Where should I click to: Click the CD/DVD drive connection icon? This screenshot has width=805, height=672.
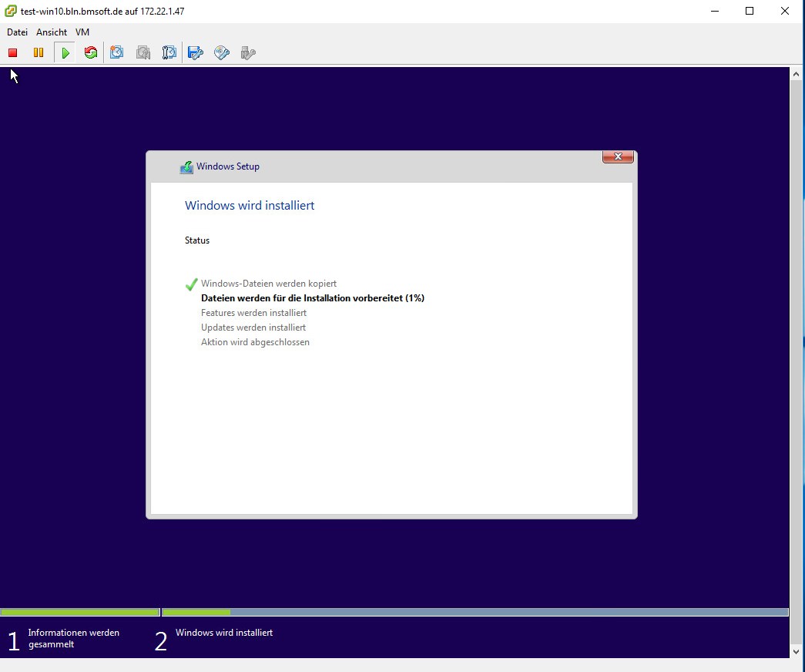click(222, 52)
